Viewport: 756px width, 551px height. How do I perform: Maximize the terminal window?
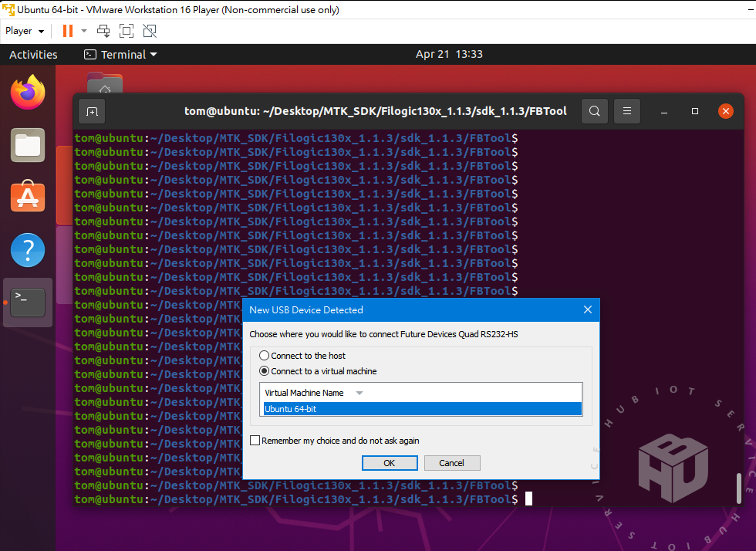coord(695,111)
